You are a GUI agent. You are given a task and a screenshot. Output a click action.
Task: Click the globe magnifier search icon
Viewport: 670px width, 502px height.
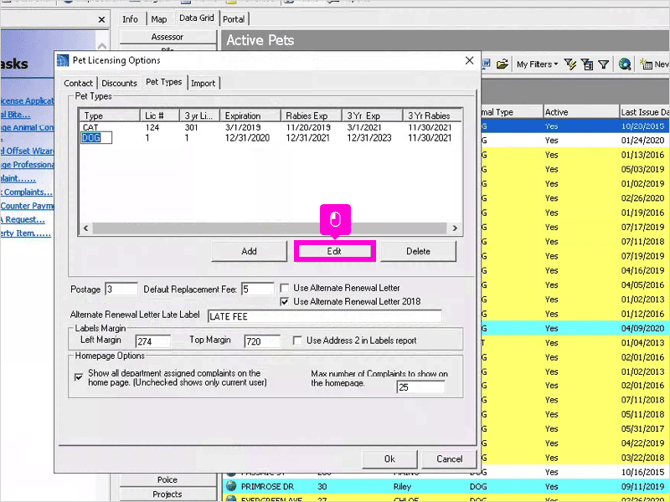(x=625, y=64)
